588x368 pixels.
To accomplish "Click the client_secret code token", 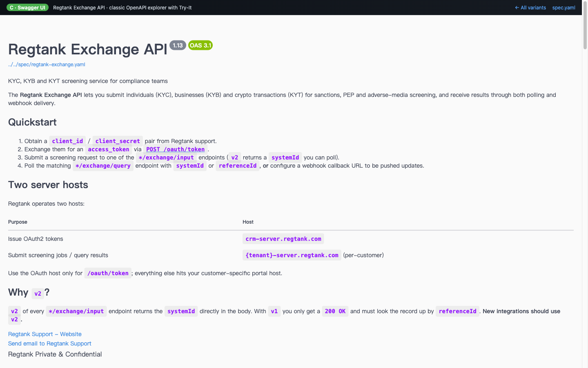I will pos(118,141).
